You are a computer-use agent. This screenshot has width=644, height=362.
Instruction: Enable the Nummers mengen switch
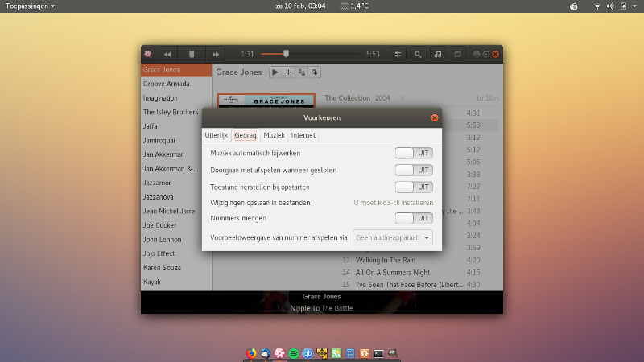click(414, 218)
